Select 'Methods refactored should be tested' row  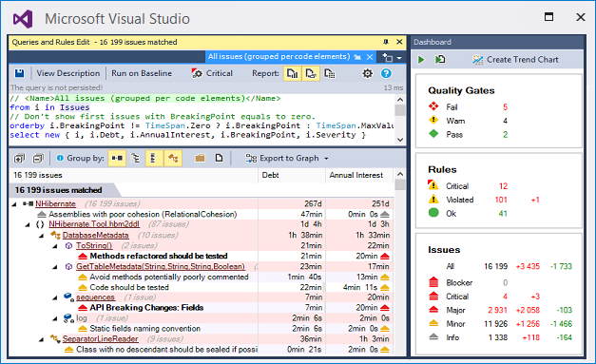pyautogui.click(x=202, y=256)
